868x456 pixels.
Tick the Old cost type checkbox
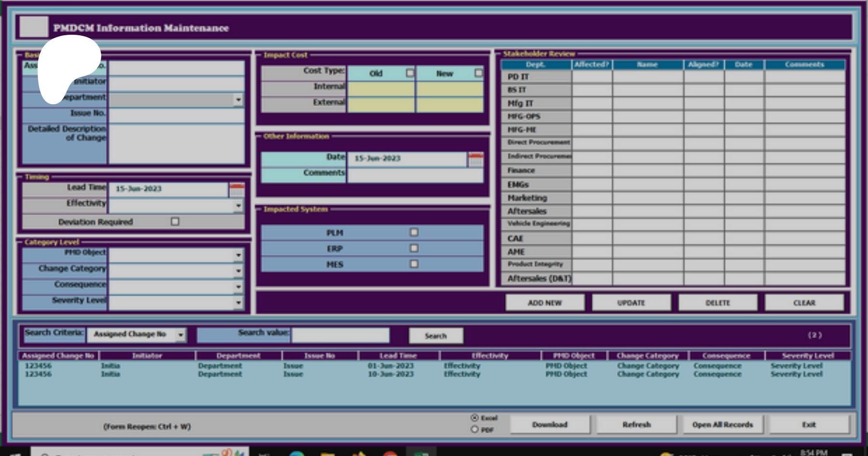410,73
